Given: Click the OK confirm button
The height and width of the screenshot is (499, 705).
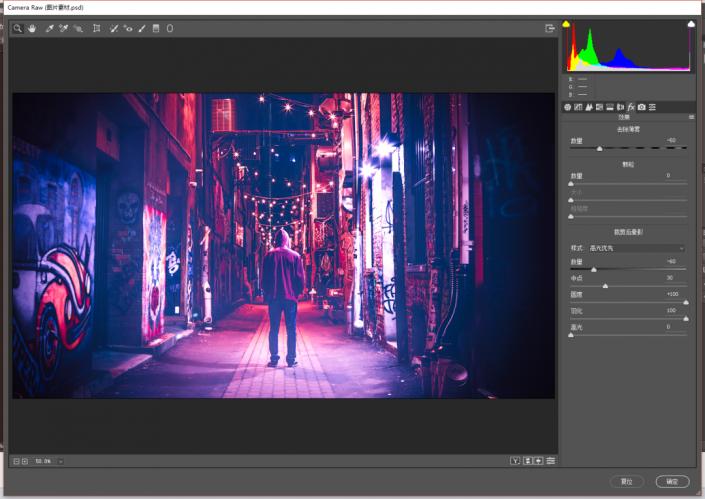Looking at the screenshot, I should point(672,481).
